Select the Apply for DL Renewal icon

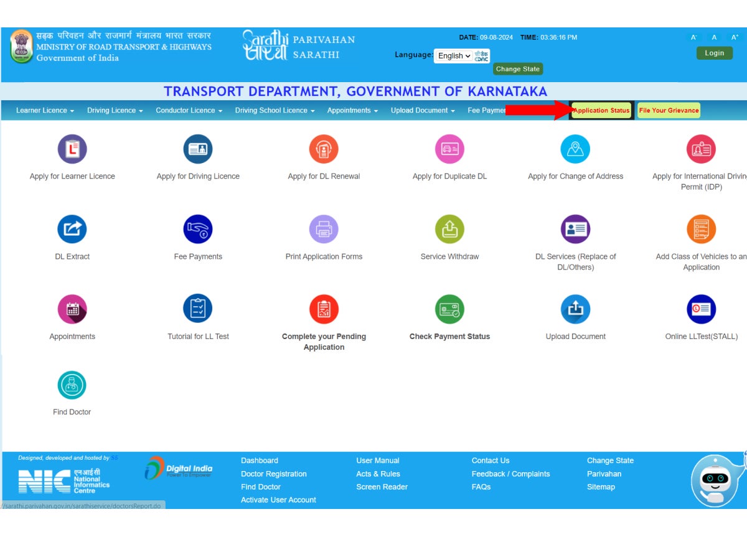[324, 149]
